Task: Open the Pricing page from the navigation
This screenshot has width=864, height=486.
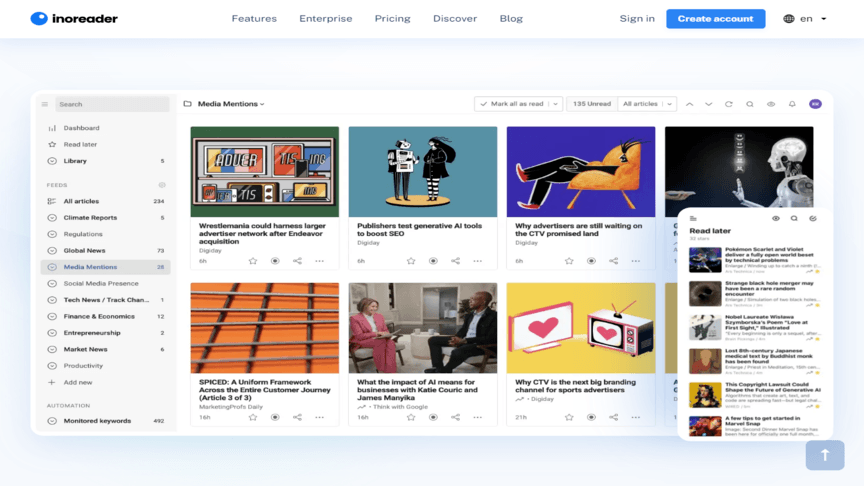Action: (392, 18)
